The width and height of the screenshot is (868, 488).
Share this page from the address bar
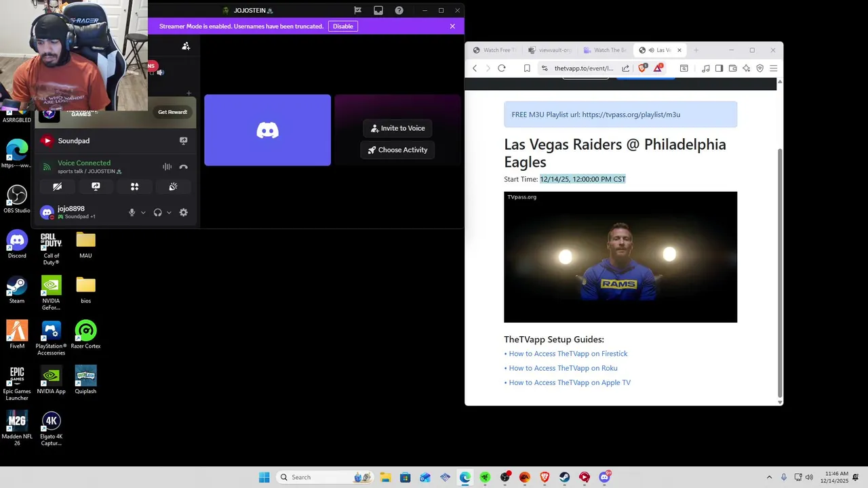click(625, 68)
